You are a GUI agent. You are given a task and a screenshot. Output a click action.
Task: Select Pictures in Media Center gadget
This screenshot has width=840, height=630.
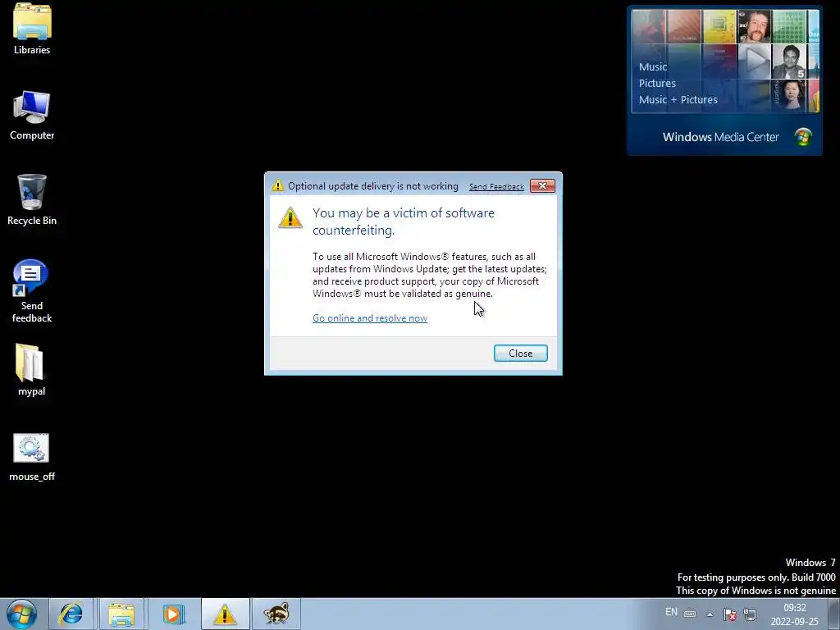(657, 83)
